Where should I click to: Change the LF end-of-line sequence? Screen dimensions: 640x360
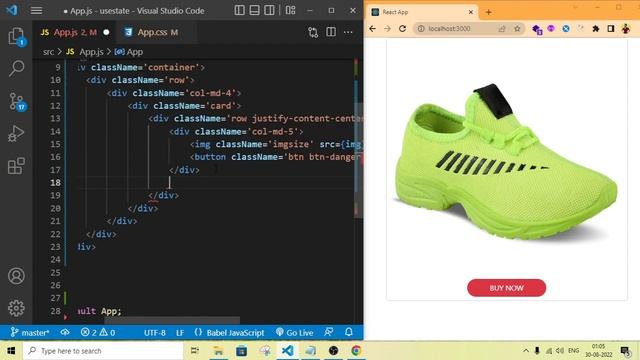pos(180,333)
